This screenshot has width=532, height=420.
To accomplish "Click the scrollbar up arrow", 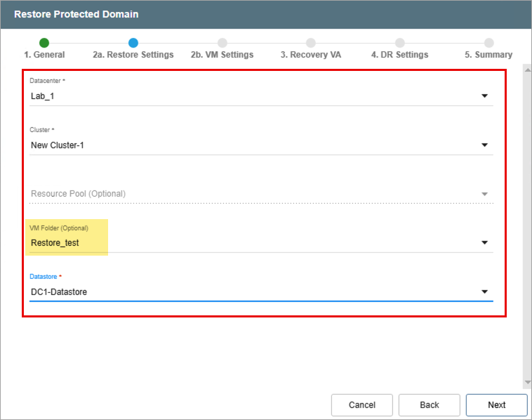I will coord(527,69).
